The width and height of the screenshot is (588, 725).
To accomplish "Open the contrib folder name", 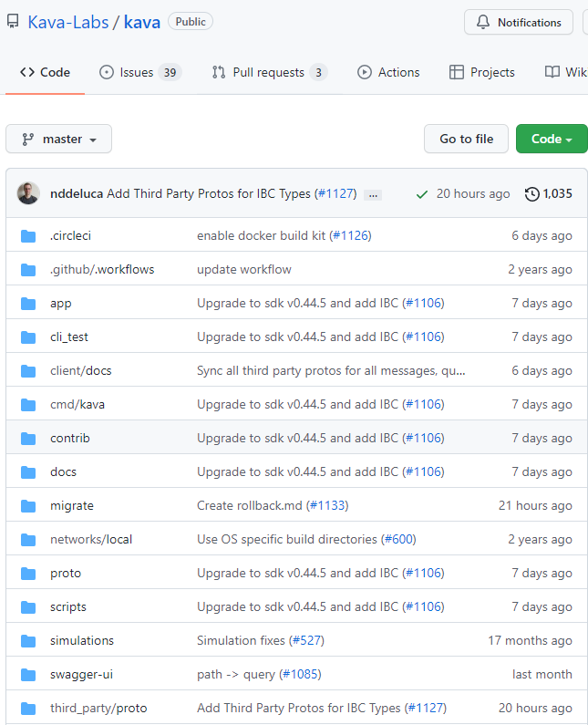I will click(70, 439).
